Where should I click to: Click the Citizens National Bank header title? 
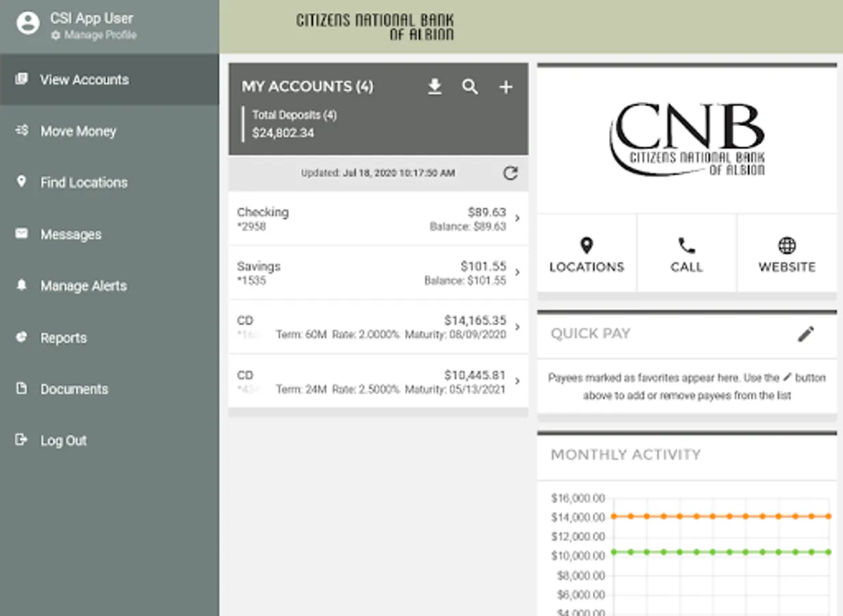(375, 27)
